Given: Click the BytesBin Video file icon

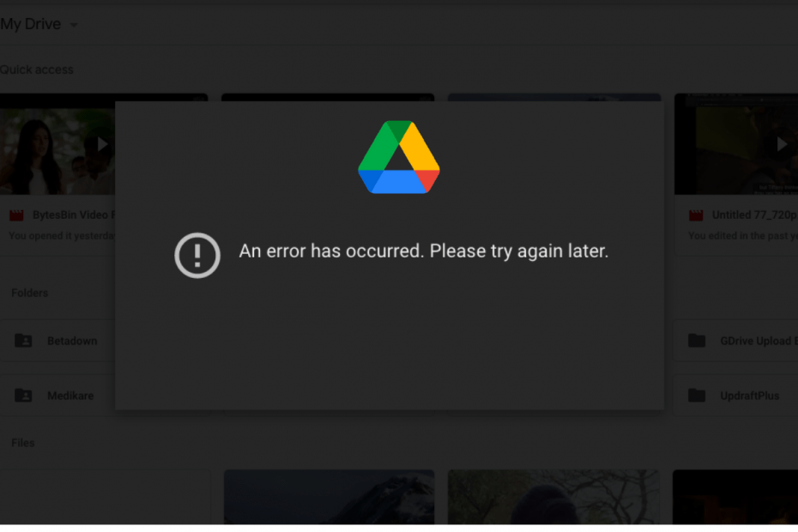Looking at the screenshot, I should (17, 215).
